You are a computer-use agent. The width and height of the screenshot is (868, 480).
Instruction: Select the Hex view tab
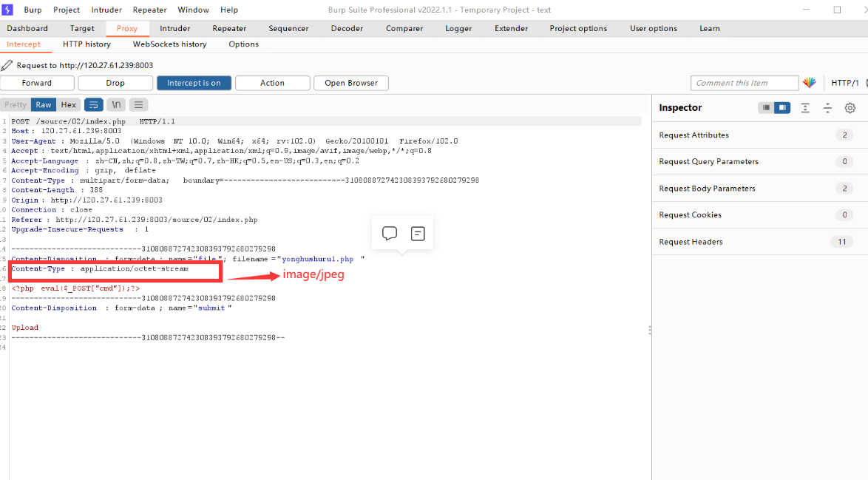tap(69, 104)
